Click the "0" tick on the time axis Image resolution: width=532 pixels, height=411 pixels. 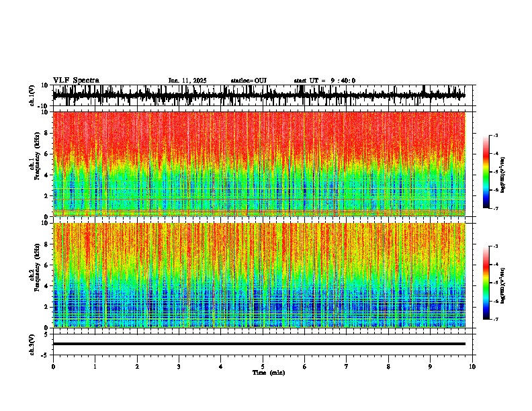coord(53,367)
